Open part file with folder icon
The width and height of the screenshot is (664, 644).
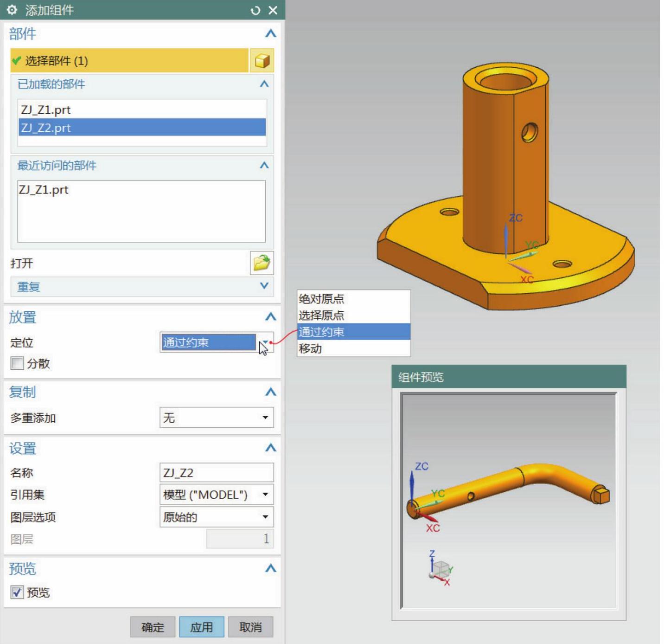(x=262, y=263)
